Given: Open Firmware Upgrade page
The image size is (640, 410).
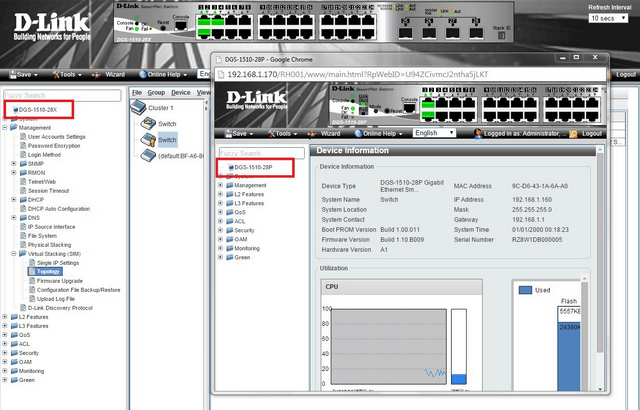Looking at the screenshot, I should [60, 281].
